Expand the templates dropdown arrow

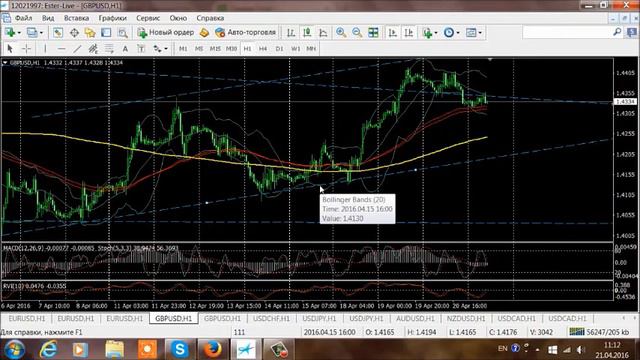480,33
